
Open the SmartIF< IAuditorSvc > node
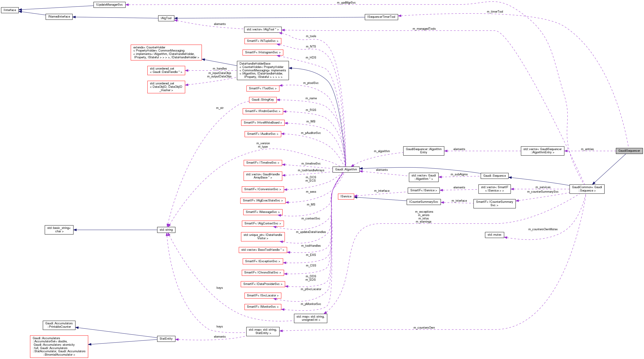click(x=263, y=134)
